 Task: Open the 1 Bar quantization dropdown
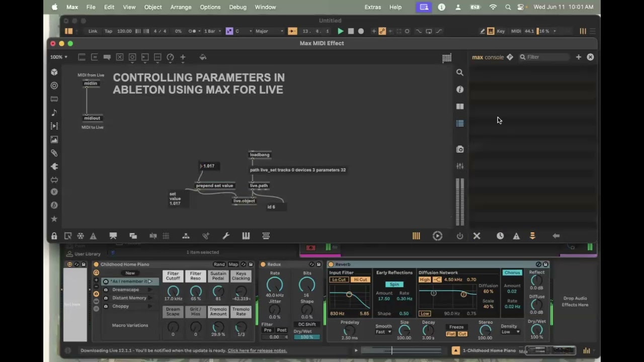[x=212, y=31]
